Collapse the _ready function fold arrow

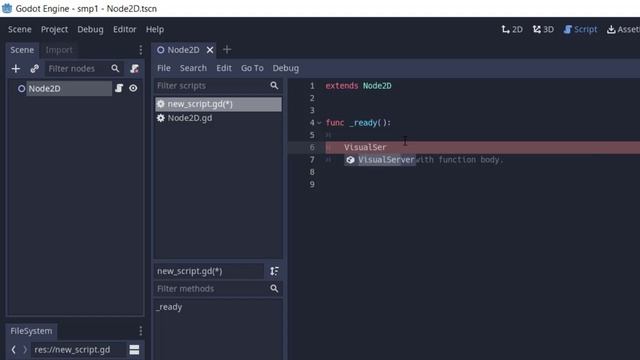click(319, 123)
